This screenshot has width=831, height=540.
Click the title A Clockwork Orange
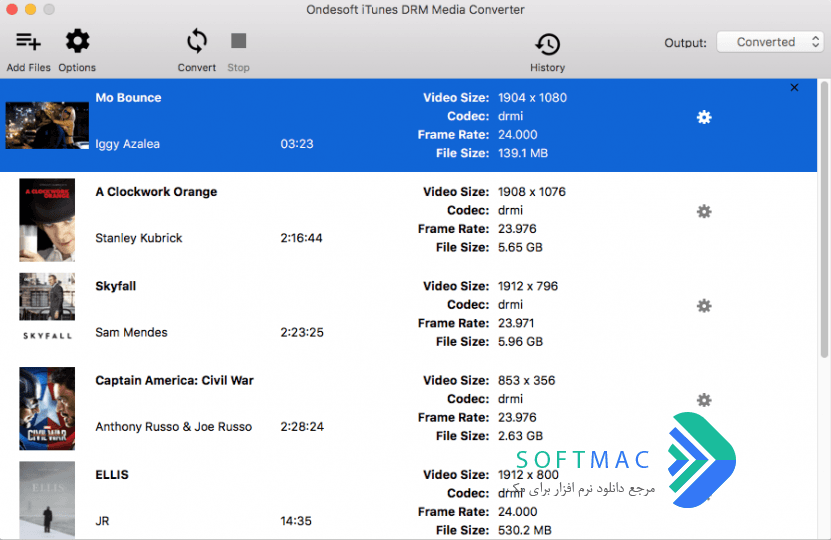(x=156, y=192)
